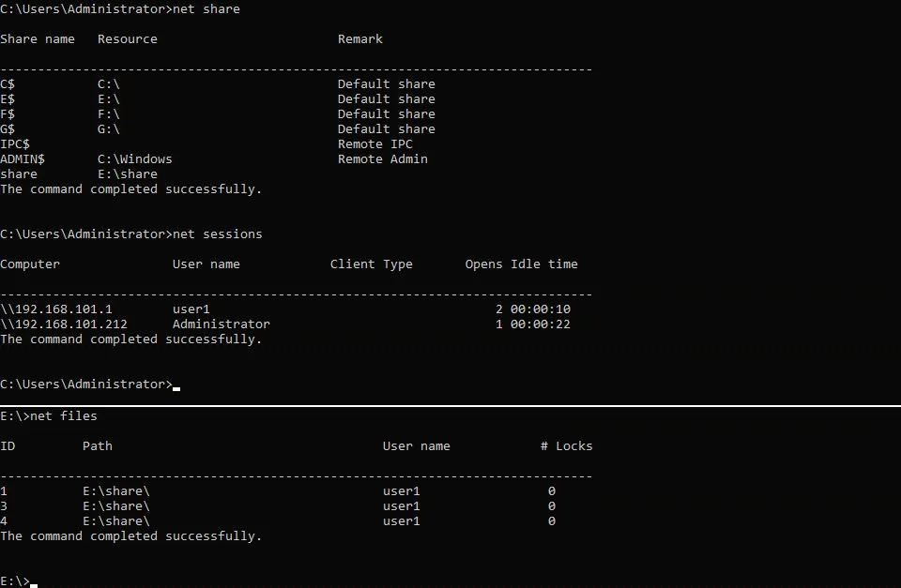Click the "Path" column header
The width and height of the screenshot is (901, 588).
pyautogui.click(x=97, y=446)
